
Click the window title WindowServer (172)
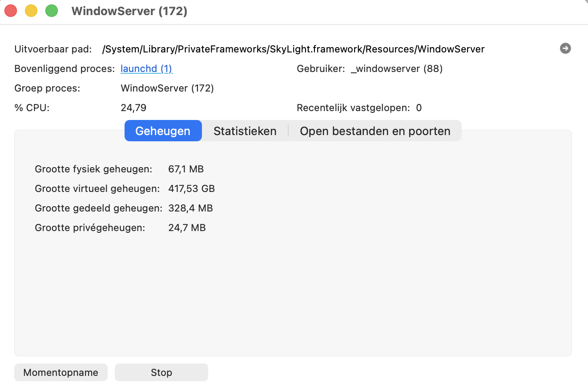click(x=129, y=11)
